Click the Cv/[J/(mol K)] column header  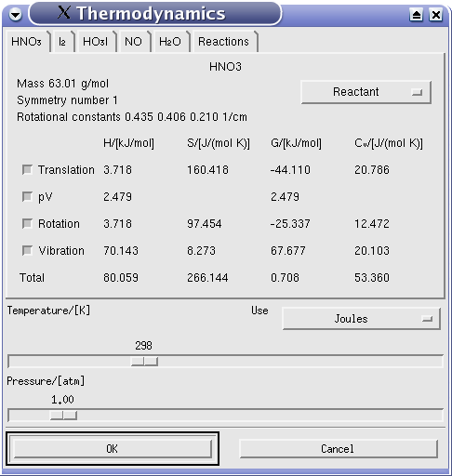(x=389, y=143)
